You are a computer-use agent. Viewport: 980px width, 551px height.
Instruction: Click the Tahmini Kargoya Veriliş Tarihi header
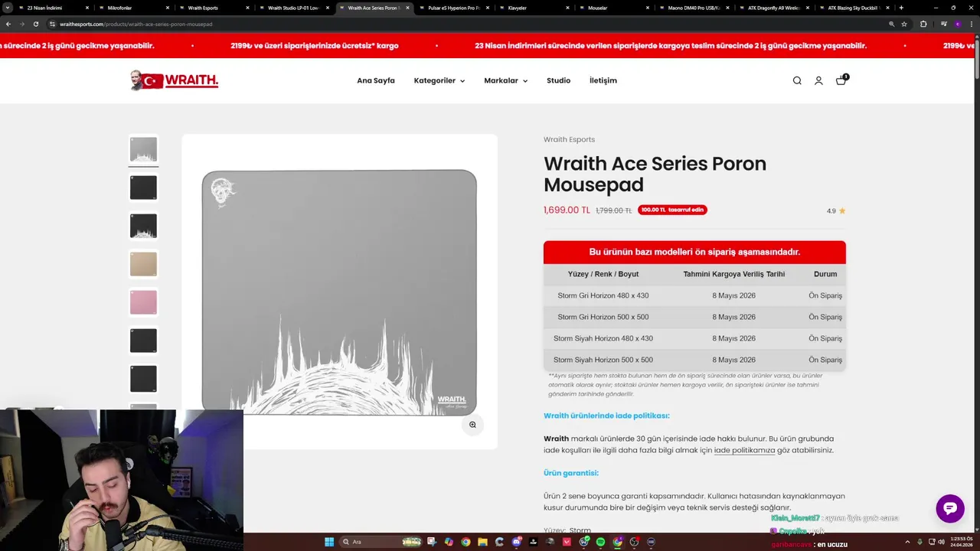[x=734, y=274]
